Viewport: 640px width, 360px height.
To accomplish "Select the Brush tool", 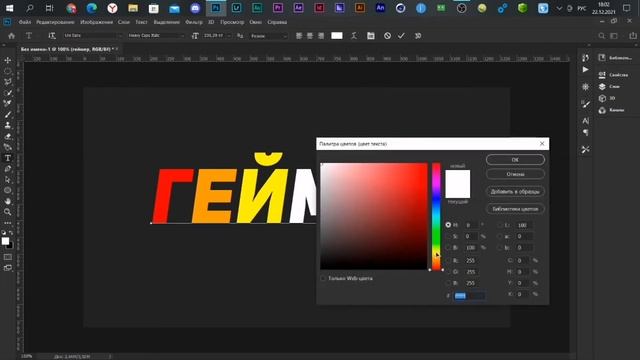I will click(7, 115).
